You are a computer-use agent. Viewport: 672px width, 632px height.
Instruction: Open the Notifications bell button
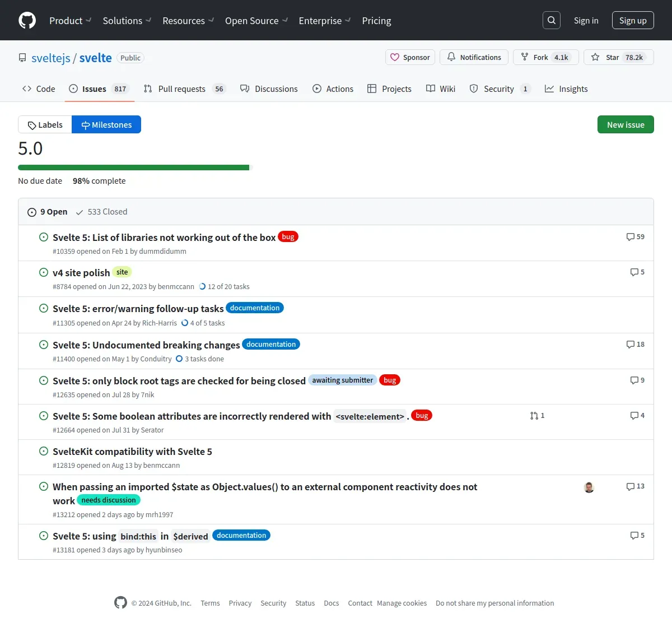474,57
